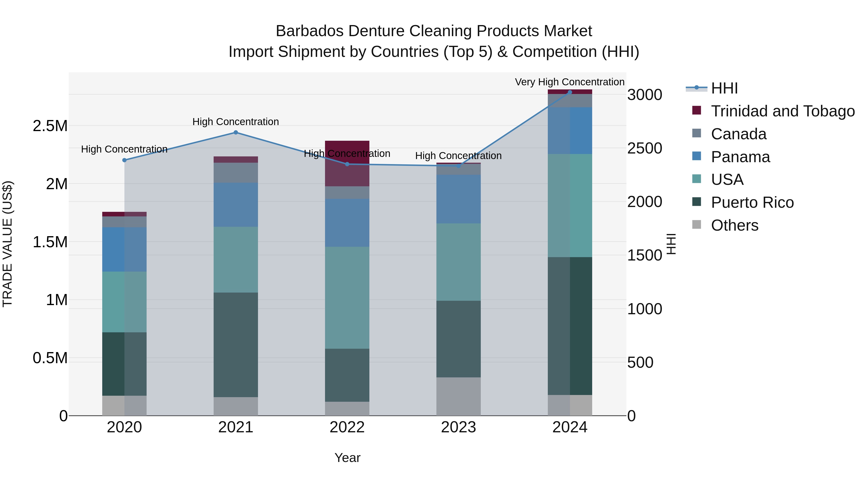
Task: Click the 'Year' x-axis title
Action: 347,458
